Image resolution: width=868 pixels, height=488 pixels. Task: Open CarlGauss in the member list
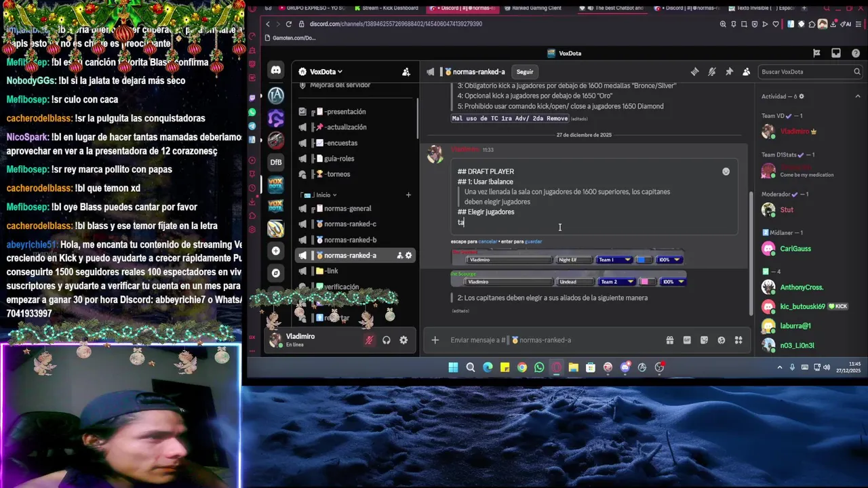[795, 249]
